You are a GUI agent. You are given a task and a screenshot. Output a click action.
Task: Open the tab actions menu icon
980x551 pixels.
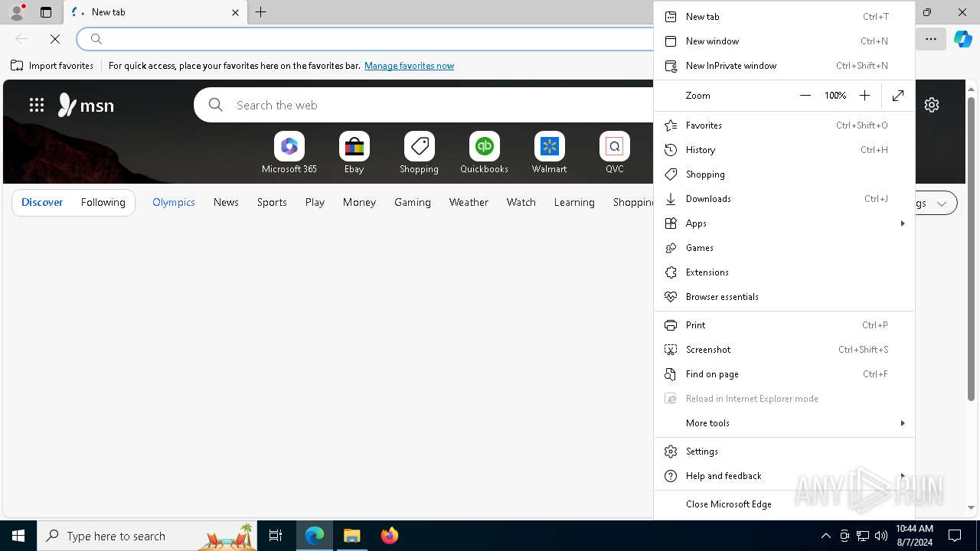point(46,12)
